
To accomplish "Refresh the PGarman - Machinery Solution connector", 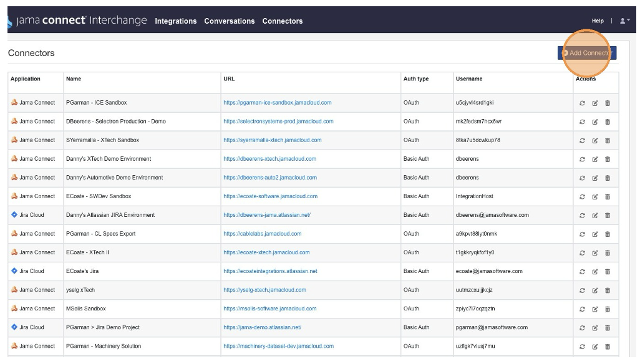I will pos(582,347).
